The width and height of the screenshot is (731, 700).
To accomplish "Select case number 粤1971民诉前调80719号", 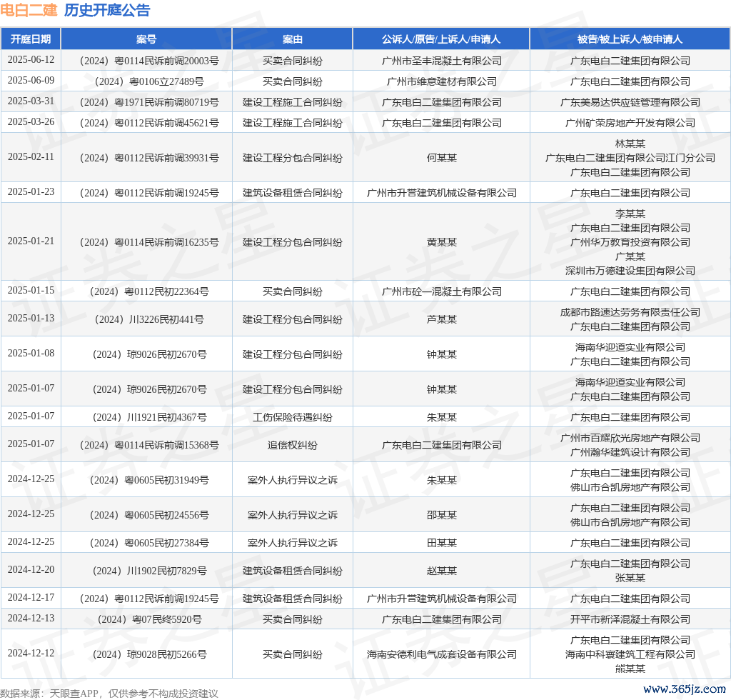I will 149,102.
